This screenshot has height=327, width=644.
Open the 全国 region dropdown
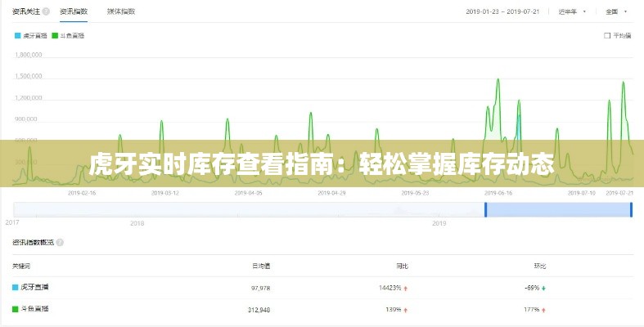point(616,11)
